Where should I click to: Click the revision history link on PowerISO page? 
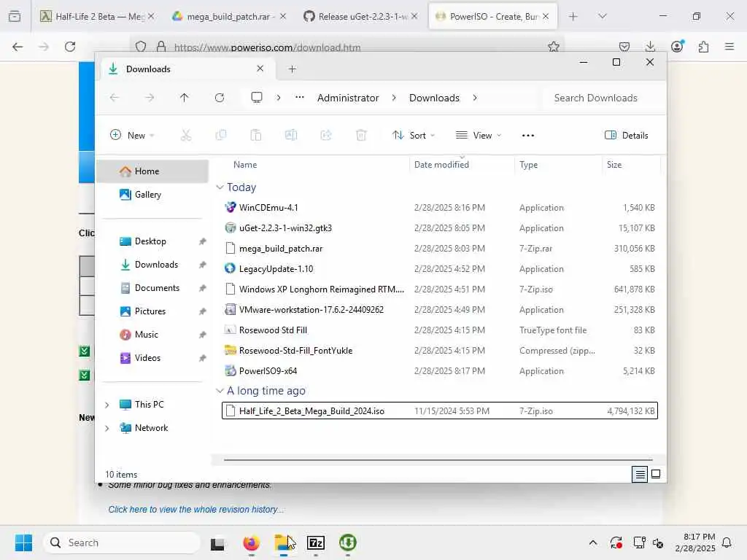pyautogui.click(x=196, y=509)
